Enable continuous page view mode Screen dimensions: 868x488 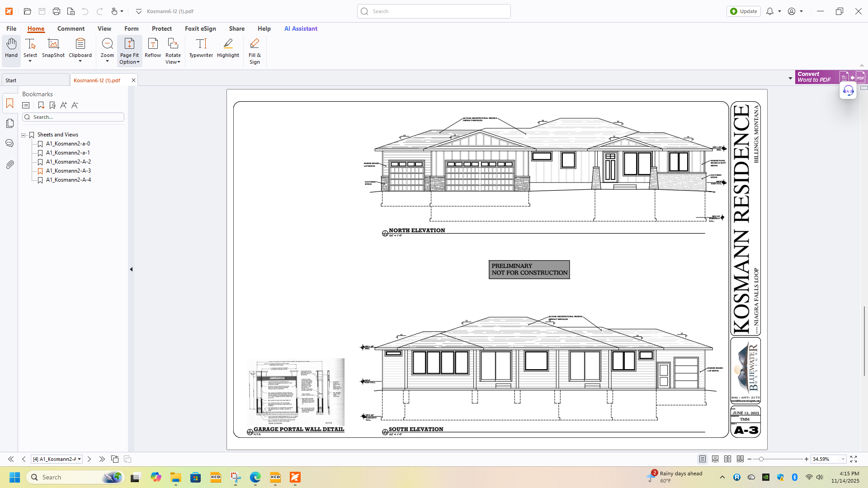pos(715,459)
